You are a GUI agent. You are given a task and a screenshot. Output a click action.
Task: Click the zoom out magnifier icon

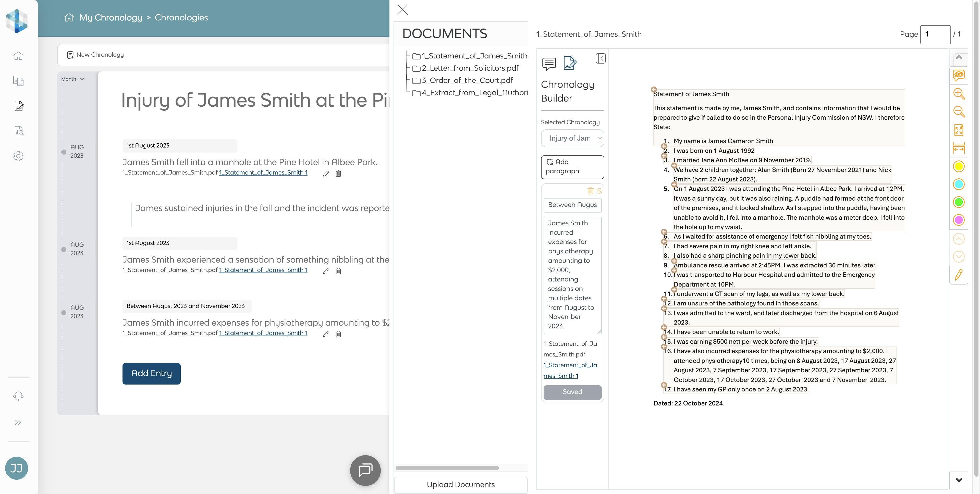pyautogui.click(x=958, y=112)
